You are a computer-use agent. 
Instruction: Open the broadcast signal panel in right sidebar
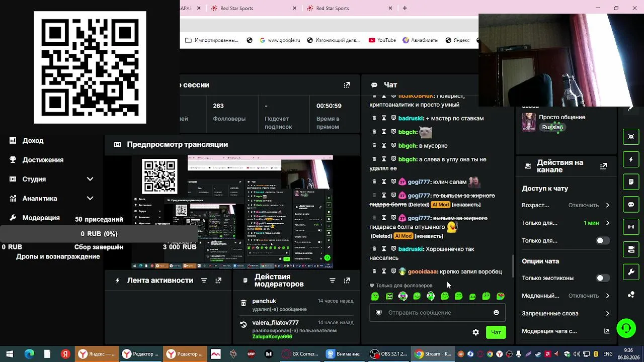[x=631, y=227]
